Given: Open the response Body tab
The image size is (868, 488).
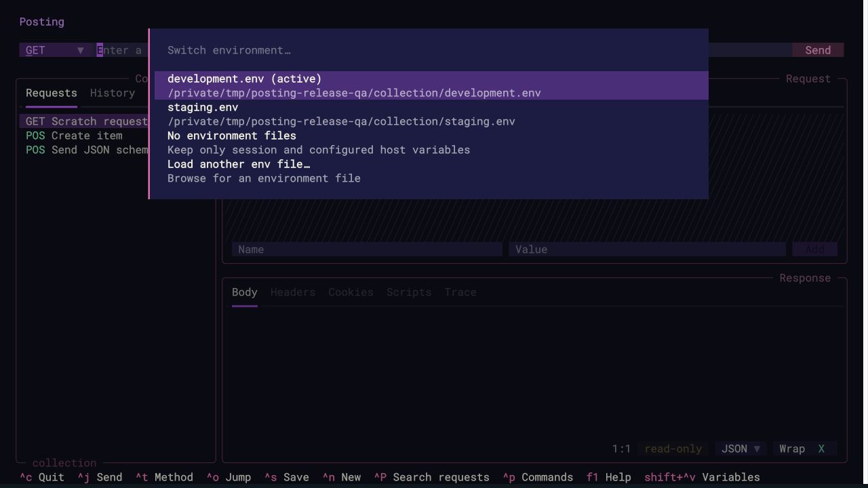Looking at the screenshot, I should pyautogui.click(x=245, y=292).
